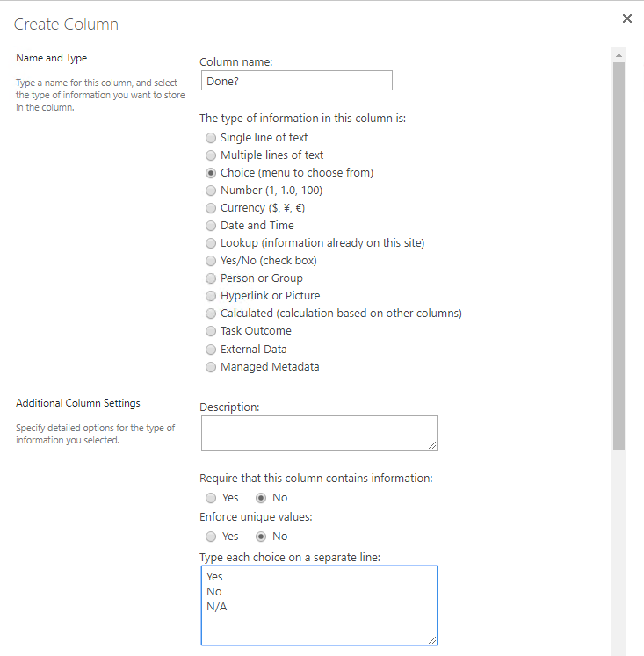
Task: Select Multiple lines of text type
Action: click(211, 155)
